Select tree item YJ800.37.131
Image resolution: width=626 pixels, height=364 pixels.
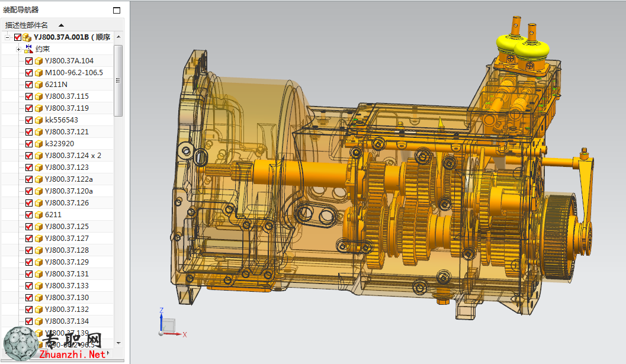click(58, 274)
